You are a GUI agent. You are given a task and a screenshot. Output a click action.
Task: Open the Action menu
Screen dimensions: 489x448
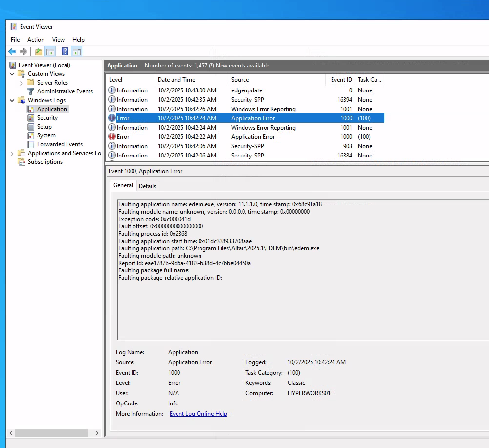pyautogui.click(x=36, y=40)
